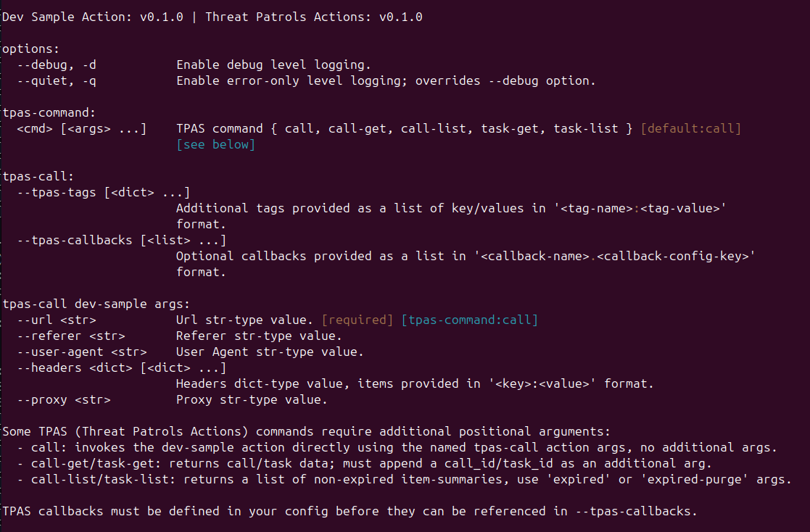Viewport: 810px width, 532px height.
Task: Click the [tpas-command:call] blue label
Action: point(470,320)
